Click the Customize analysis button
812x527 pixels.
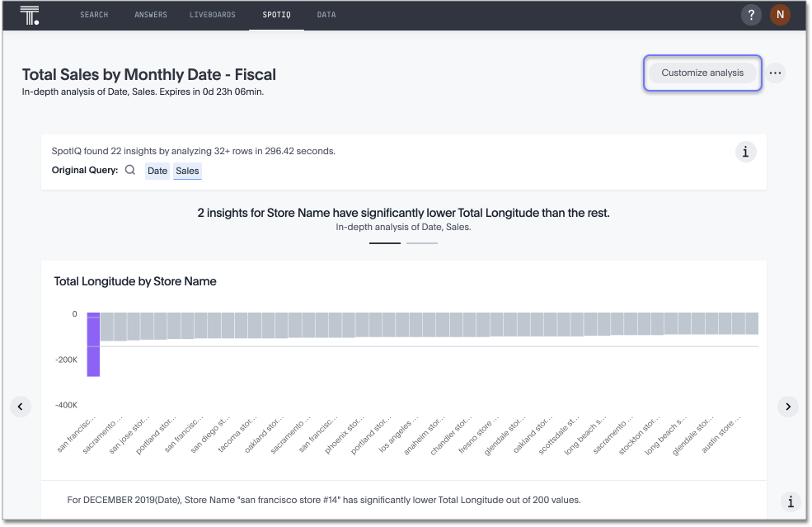click(x=702, y=73)
